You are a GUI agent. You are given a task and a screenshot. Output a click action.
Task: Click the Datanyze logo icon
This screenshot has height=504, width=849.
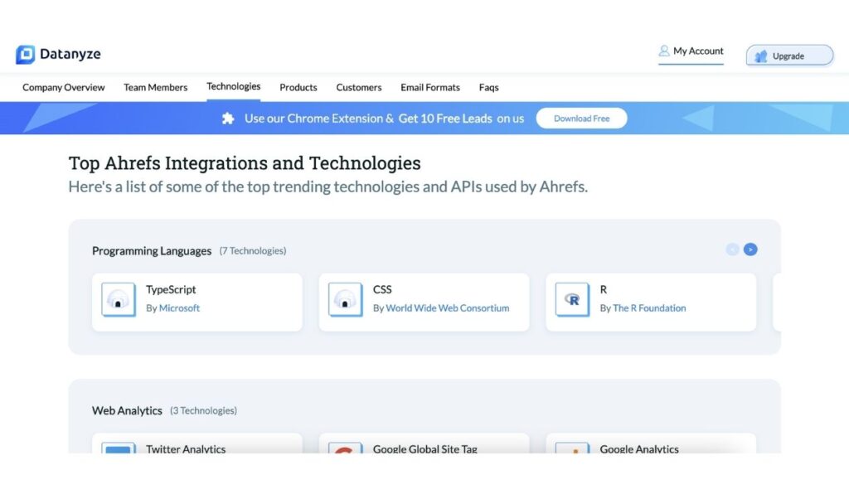coord(26,54)
